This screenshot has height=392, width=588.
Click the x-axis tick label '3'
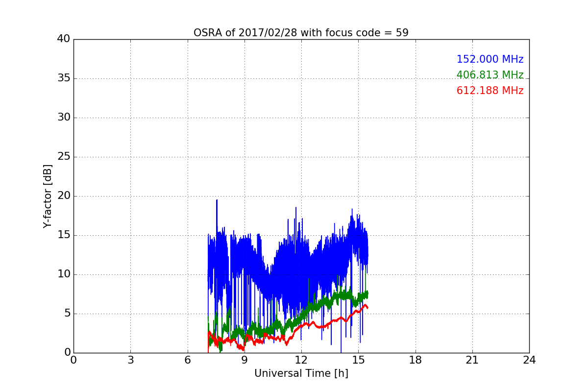(x=130, y=360)
